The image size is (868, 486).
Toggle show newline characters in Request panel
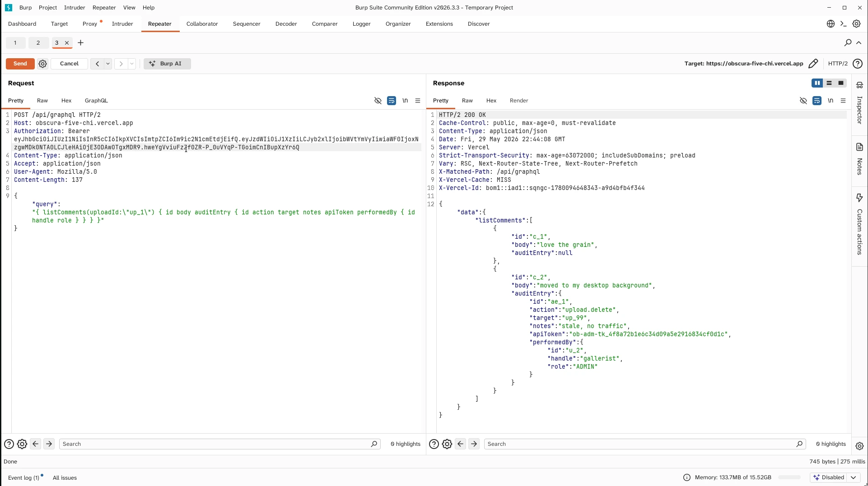(x=405, y=101)
